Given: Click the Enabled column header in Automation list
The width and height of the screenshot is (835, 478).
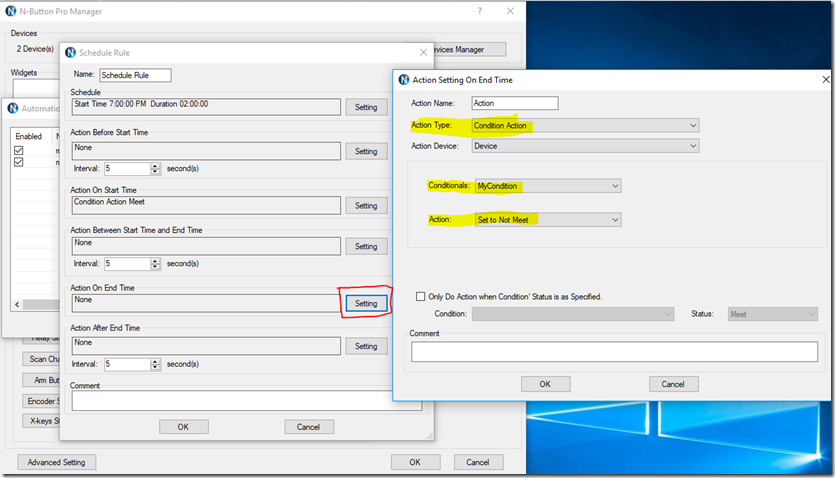Looking at the screenshot, I should pos(29,136).
